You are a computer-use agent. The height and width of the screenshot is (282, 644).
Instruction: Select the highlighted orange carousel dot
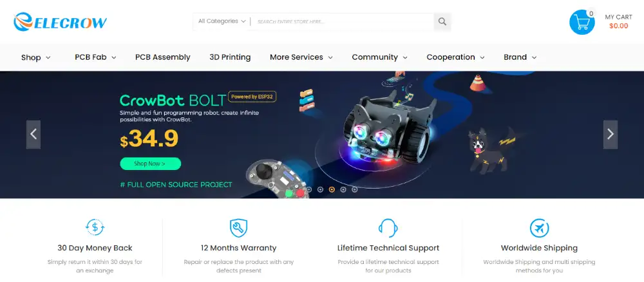click(x=332, y=190)
